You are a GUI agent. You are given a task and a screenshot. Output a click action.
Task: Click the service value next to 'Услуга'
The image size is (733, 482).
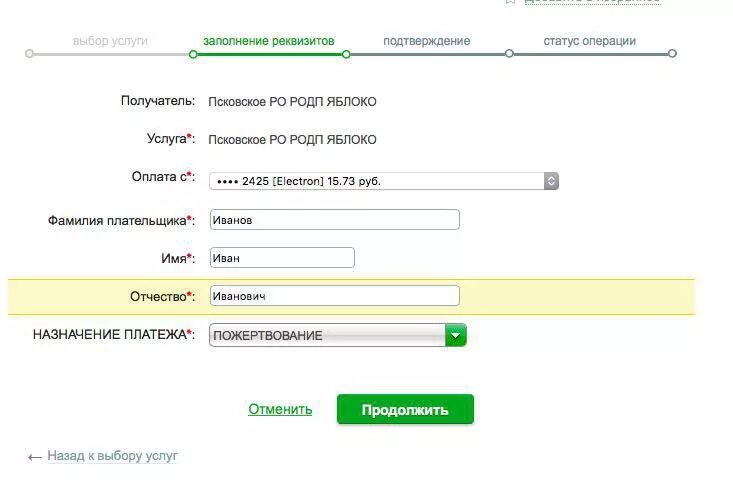point(292,139)
